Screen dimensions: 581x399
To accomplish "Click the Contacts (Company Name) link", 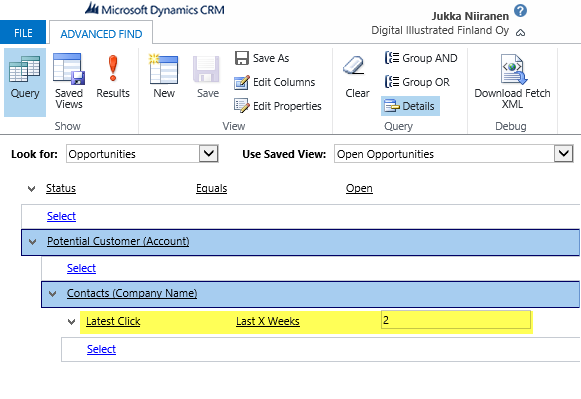I will [132, 293].
